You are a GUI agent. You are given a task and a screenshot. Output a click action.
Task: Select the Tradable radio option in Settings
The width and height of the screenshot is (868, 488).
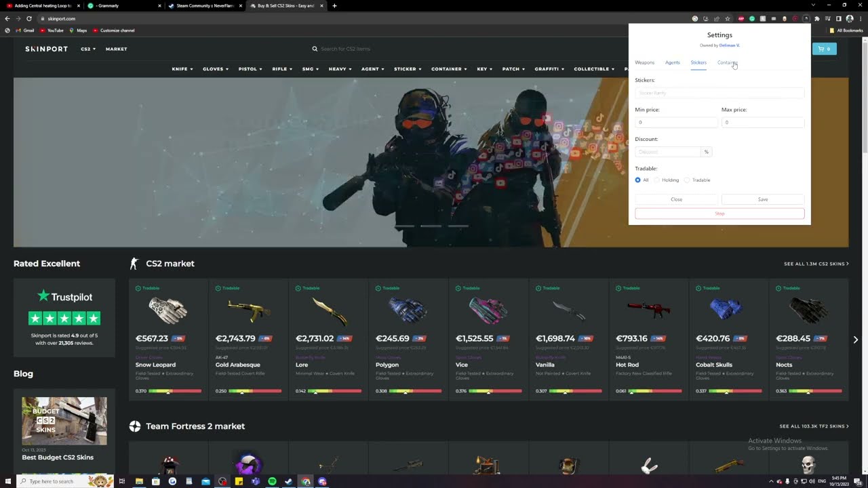click(x=687, y=180)
